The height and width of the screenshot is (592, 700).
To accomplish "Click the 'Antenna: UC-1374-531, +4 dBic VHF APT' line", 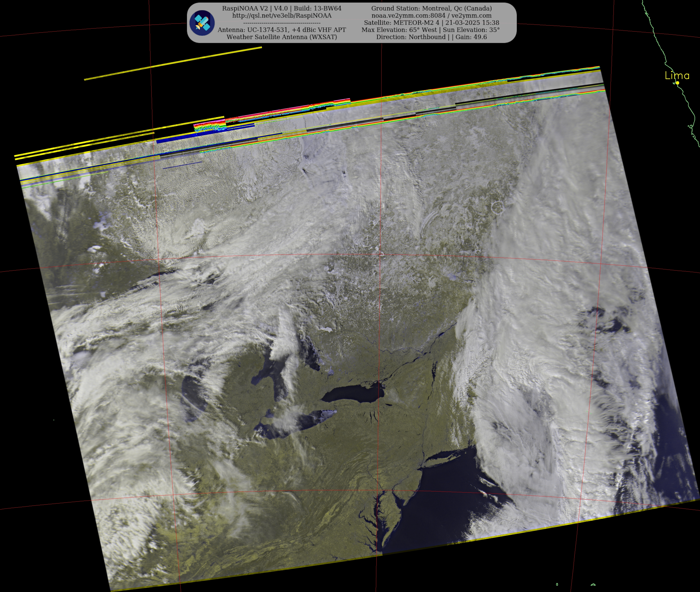I will tap(282, 30).
